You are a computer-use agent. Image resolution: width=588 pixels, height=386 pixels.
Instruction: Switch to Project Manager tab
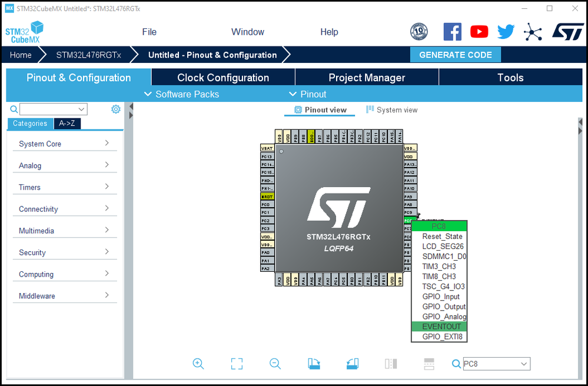click(367, 78)
